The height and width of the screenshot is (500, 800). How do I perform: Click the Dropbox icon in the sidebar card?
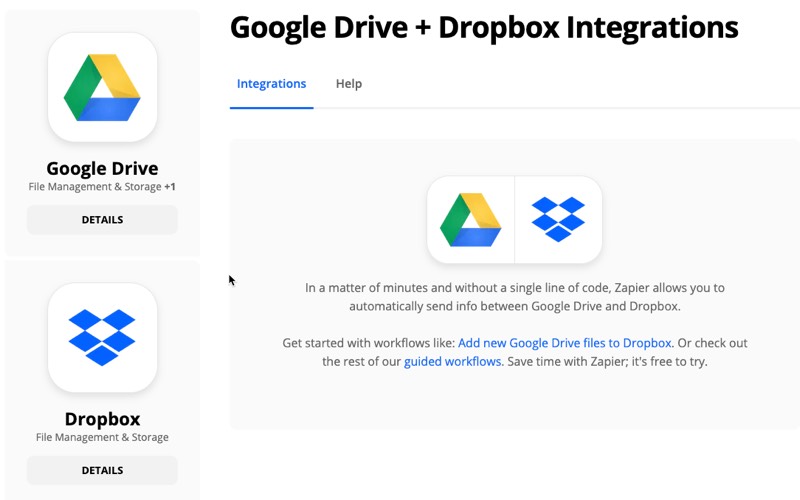(x=102, y=338)
